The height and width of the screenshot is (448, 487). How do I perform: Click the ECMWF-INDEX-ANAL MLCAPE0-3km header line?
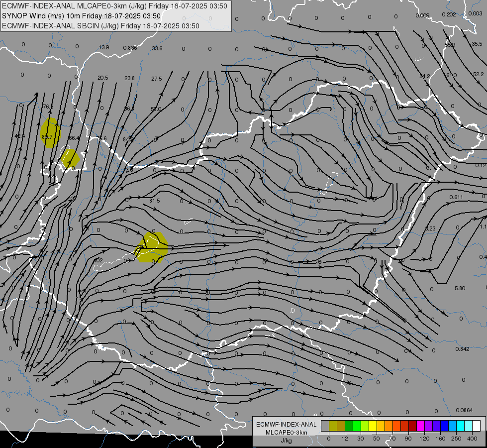(x=114, y=6)
